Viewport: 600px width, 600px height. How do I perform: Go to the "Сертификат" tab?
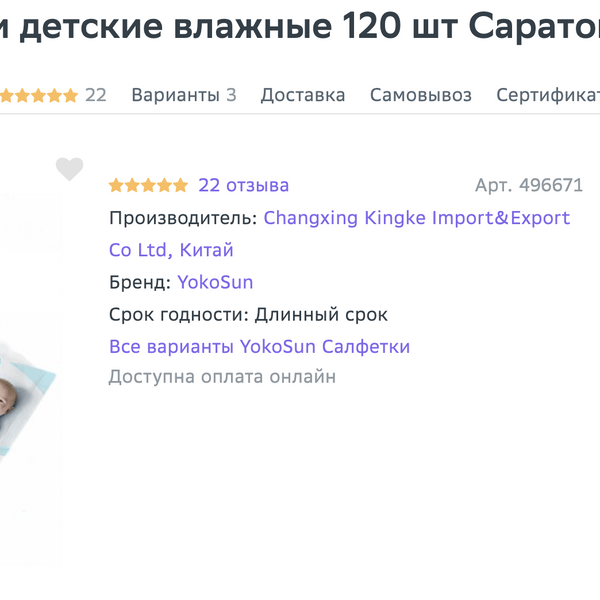(548, 95)
